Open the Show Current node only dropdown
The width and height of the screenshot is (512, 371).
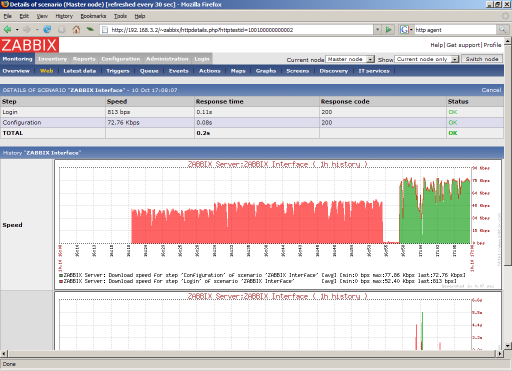pos(427,59)
